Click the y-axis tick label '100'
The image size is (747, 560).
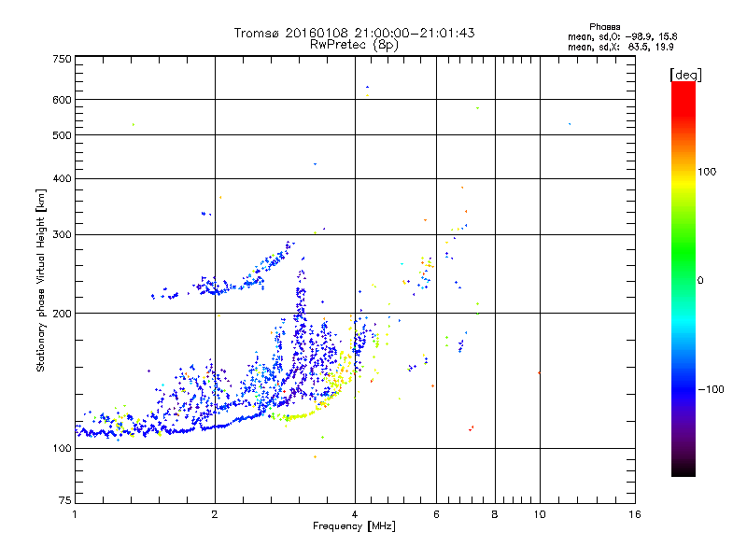tap(62, 448)
